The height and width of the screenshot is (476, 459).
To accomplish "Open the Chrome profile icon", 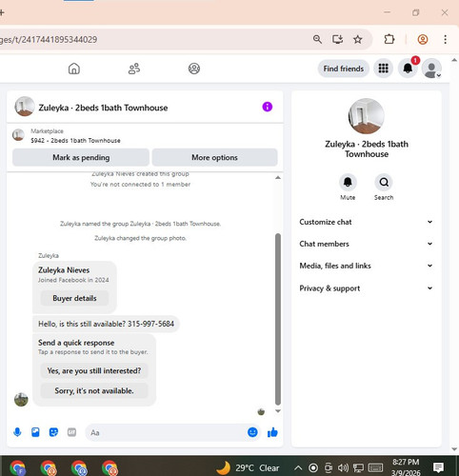I will coord(423,39).
